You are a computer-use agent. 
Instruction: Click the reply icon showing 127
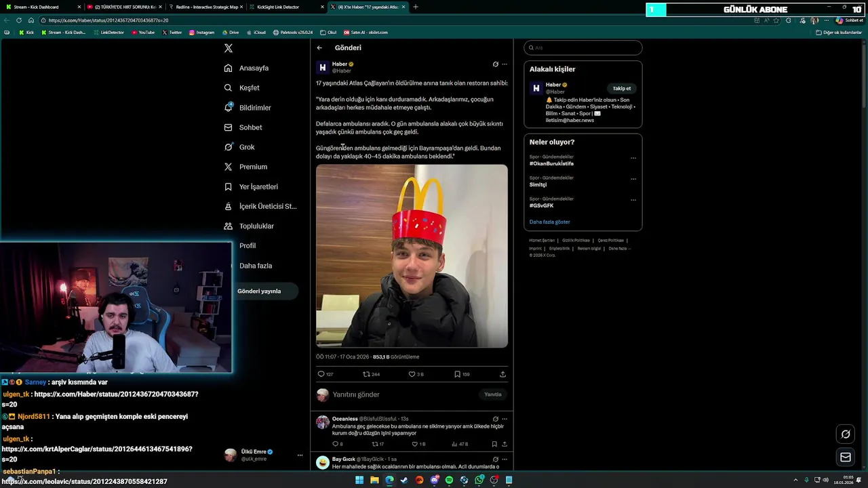[x=321, y=374]
